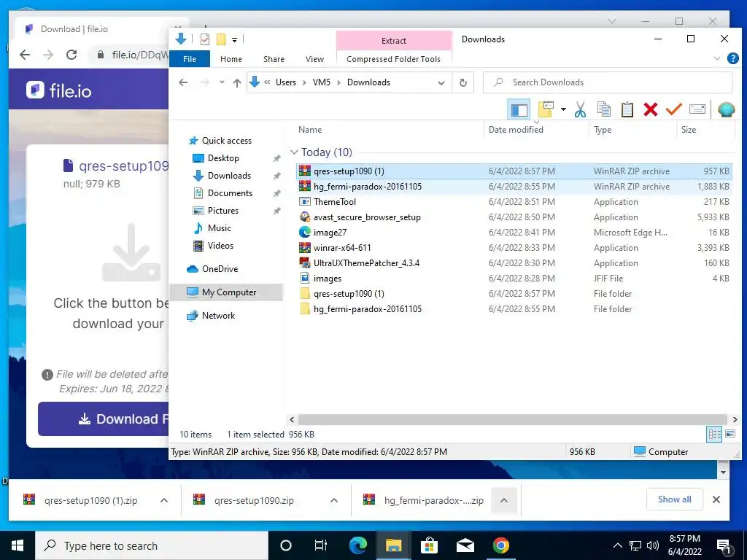Open Music in the navigation pane
The width and height of the screenshot is (747, 560).
click(219, 228)
